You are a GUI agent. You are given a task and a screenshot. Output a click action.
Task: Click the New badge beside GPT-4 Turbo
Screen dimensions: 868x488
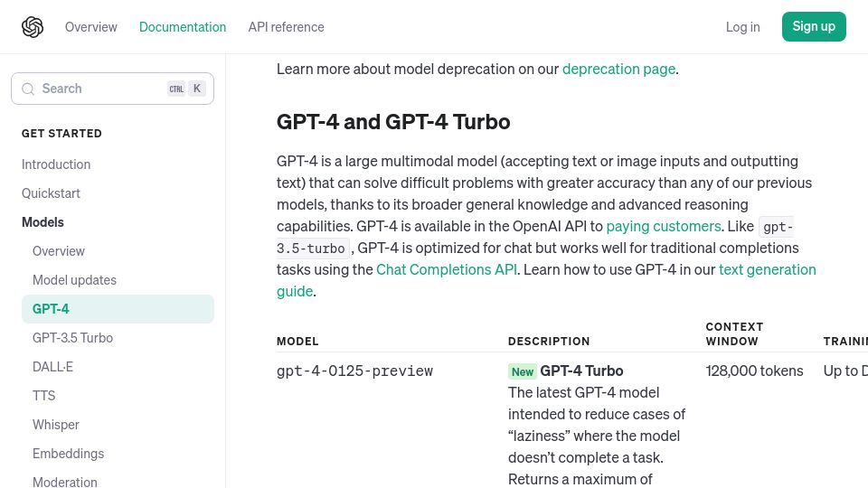522,371
